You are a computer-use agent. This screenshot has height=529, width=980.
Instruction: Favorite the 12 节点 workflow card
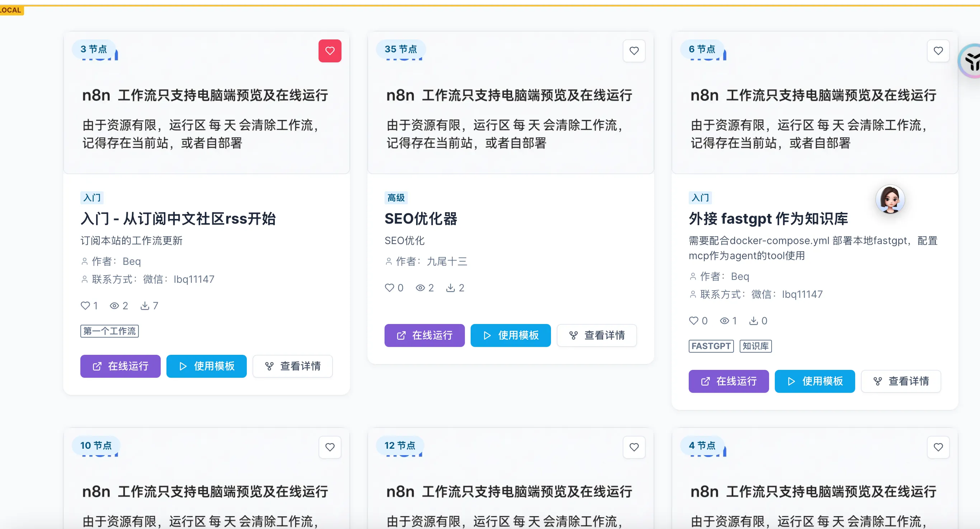(x=634, y=447)
